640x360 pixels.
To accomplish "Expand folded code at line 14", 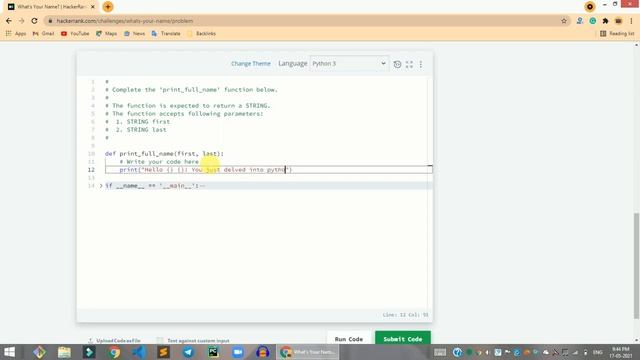I will 101,186.
